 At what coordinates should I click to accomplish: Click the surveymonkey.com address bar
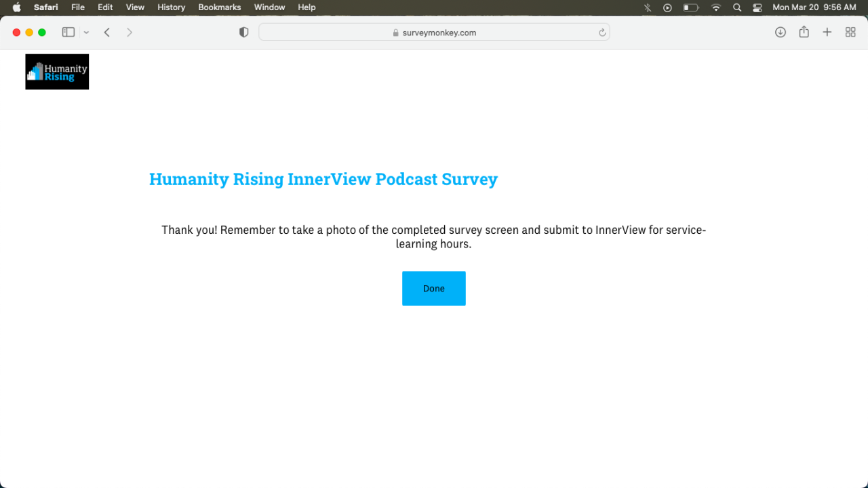434,33
